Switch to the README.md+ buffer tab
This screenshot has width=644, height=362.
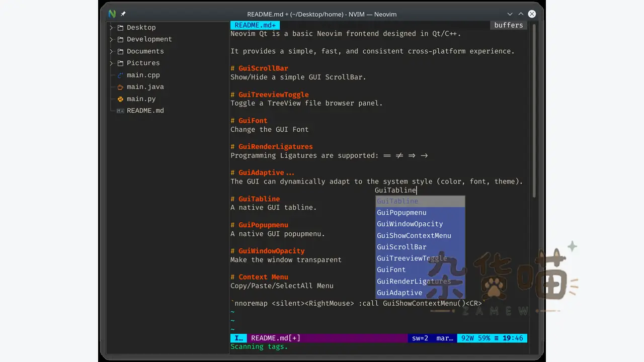click(255, 25)
